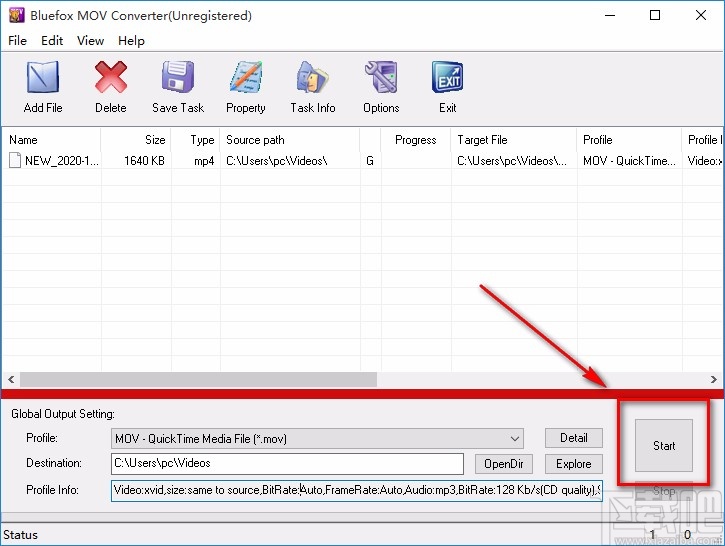Click the Destination path field
Image resolution: width=725 pixels, height=546 pixels.
click(x=287, y=463)
